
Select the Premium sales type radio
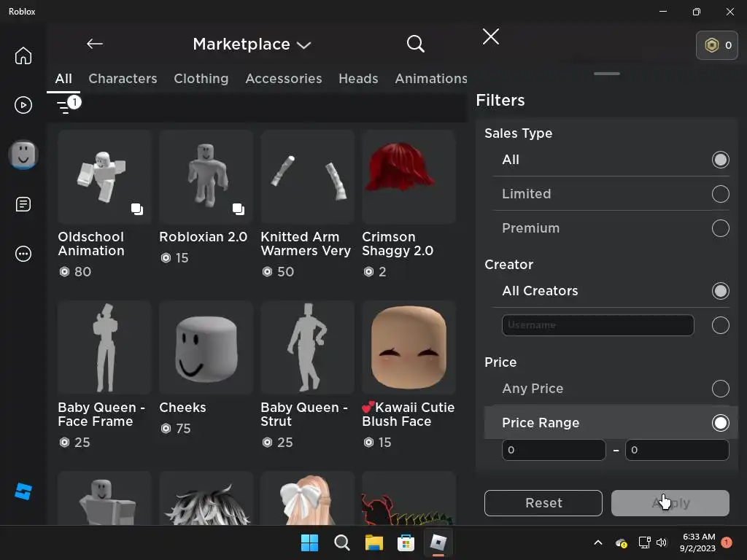pos(720,228)
